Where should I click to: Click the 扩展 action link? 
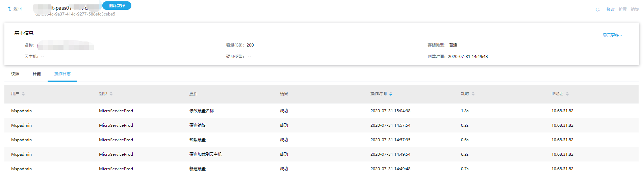[623, 9]
